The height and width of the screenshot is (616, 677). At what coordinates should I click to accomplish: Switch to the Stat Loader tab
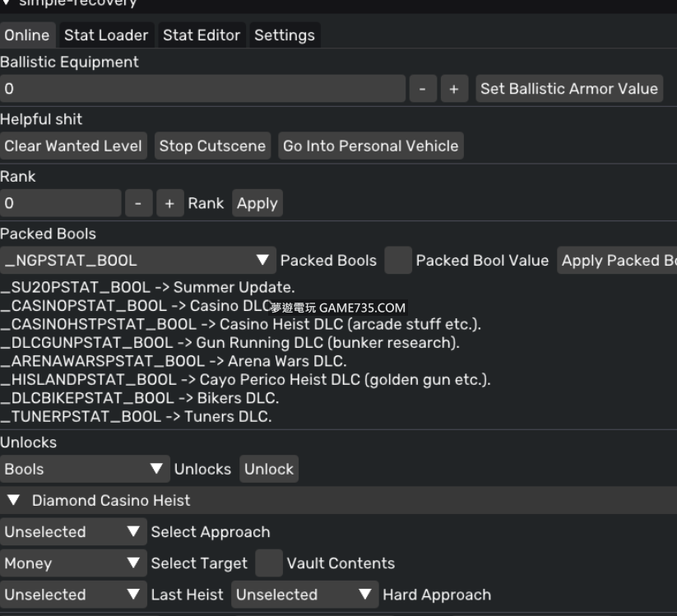click(x=106, y=35)
